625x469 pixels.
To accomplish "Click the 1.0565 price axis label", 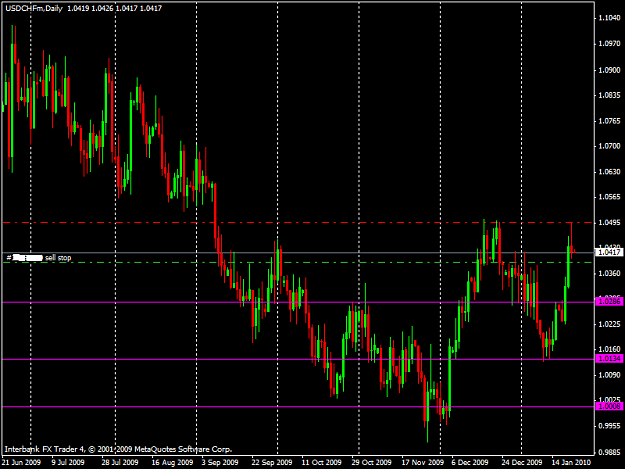I will pos(609,197).
